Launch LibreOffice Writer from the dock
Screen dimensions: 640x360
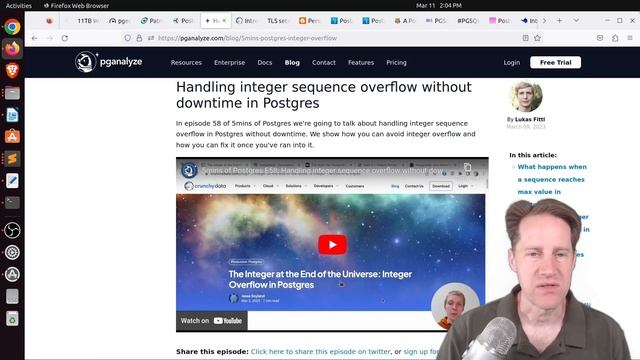coord(12,115)
